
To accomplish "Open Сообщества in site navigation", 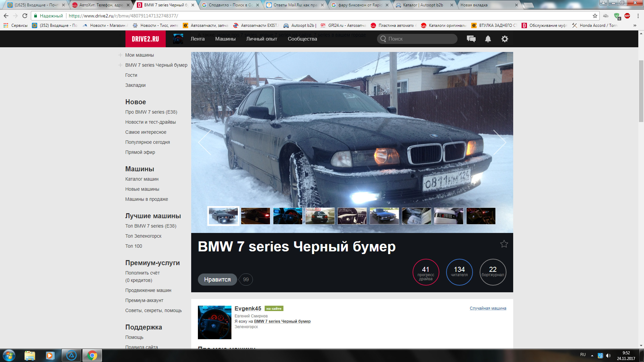I will point(302,39).
